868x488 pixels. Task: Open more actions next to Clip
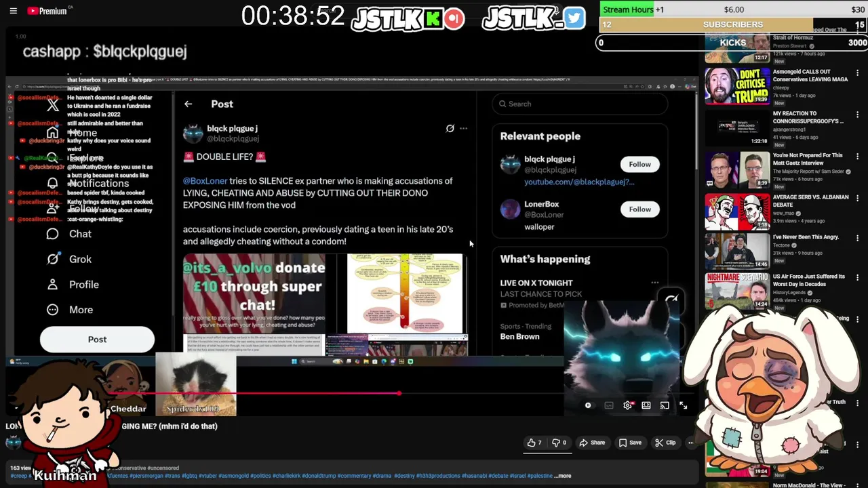coord(690,443)
